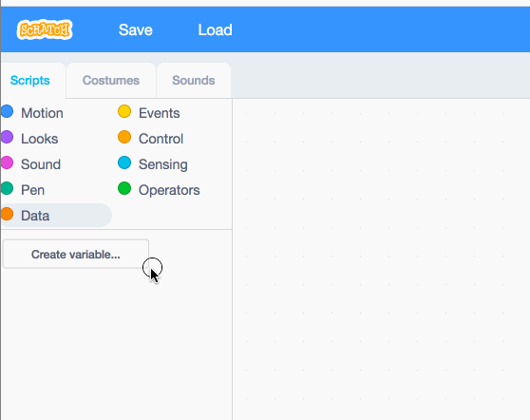Switch to the Sounds tab
This screenshot has width=530, height=420.
click(x=194, y=81)
